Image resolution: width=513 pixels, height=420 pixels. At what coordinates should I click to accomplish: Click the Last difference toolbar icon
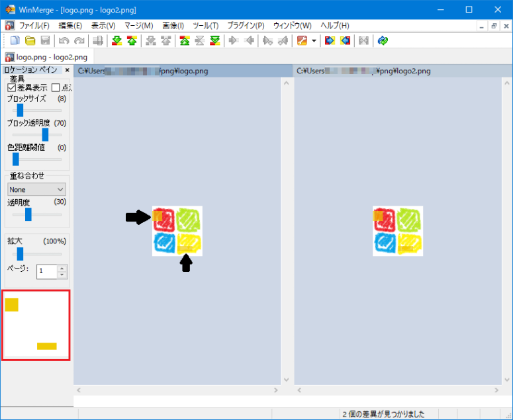214,41
